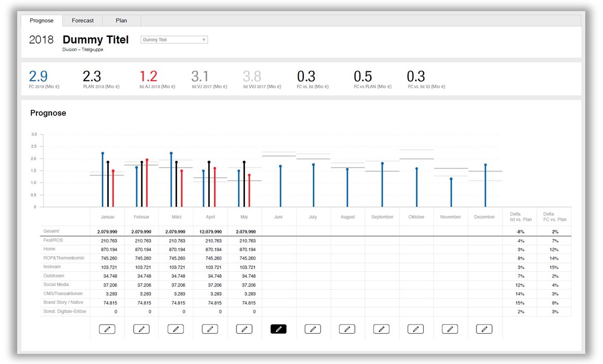603x364 pixels.
Task: Open the Februar column edit pencil
Action: (x=142, y=329)
